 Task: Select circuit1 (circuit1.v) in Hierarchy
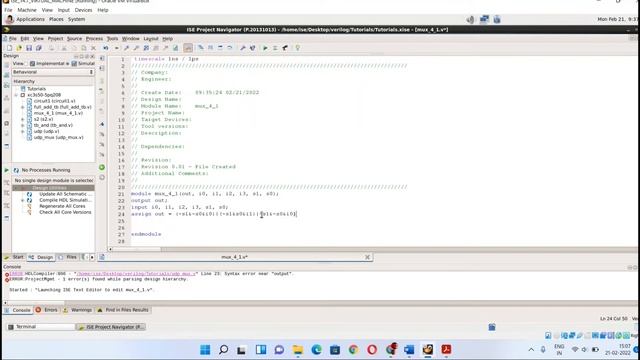click(x=54, y=101)
